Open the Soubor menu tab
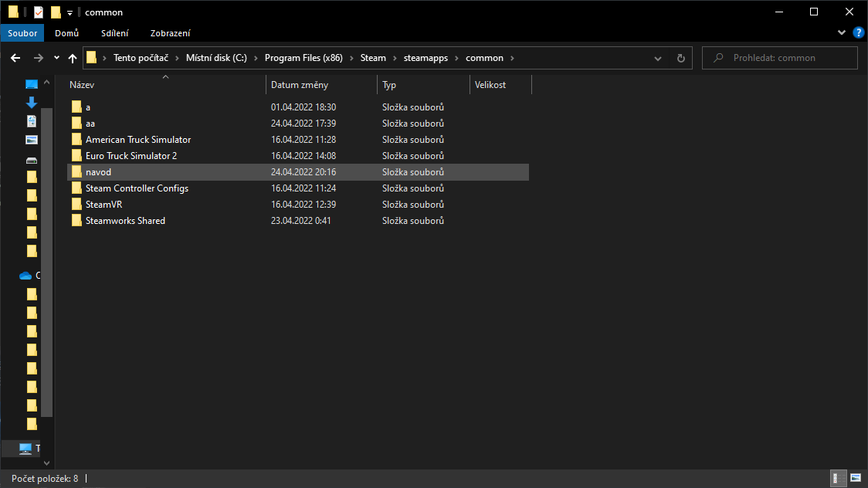The width and height of the screenshot is (868, 488). [x=22, y=32]
